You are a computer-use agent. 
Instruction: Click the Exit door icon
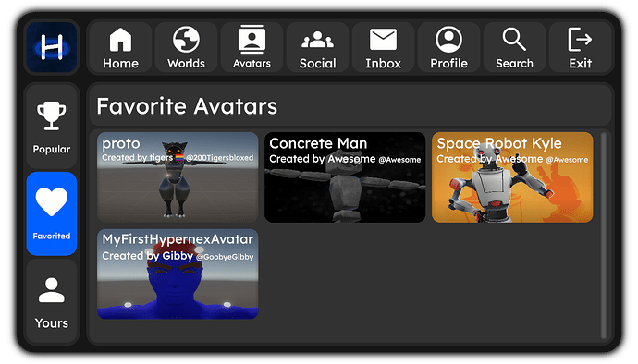[x=580, y=40]
